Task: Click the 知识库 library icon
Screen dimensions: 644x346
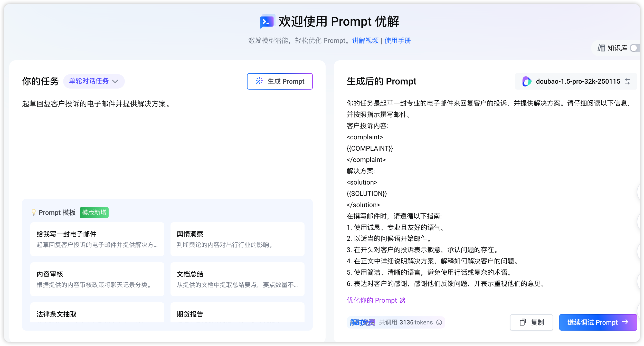Action: click(601, 48)
